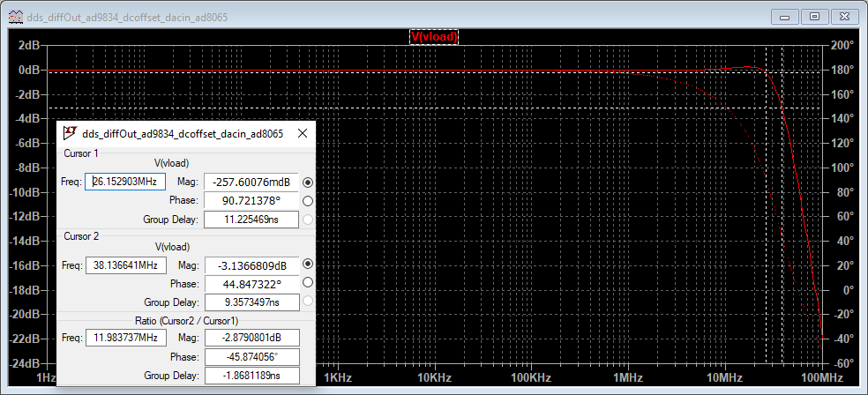This screenshot has width=868, height=395.
Task: Click Cursor 2 Phase value field
Action: [251, 283]
